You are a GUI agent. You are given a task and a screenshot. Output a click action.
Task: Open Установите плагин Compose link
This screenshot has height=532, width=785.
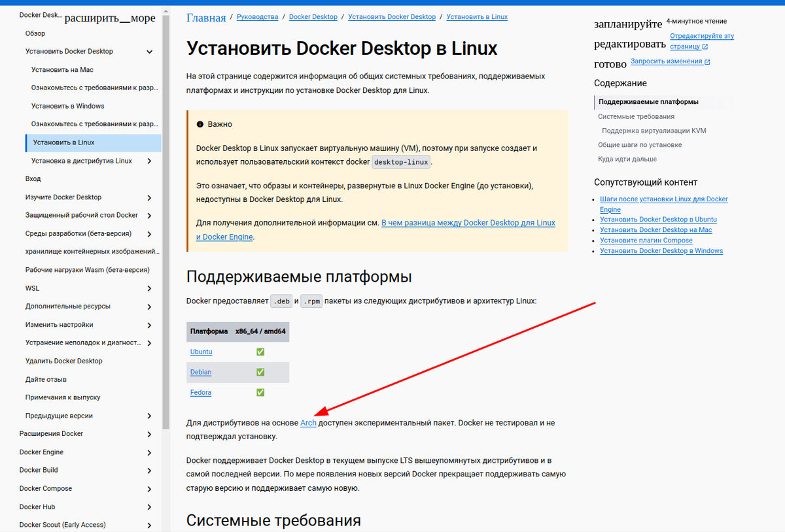[x=646, y=241]
